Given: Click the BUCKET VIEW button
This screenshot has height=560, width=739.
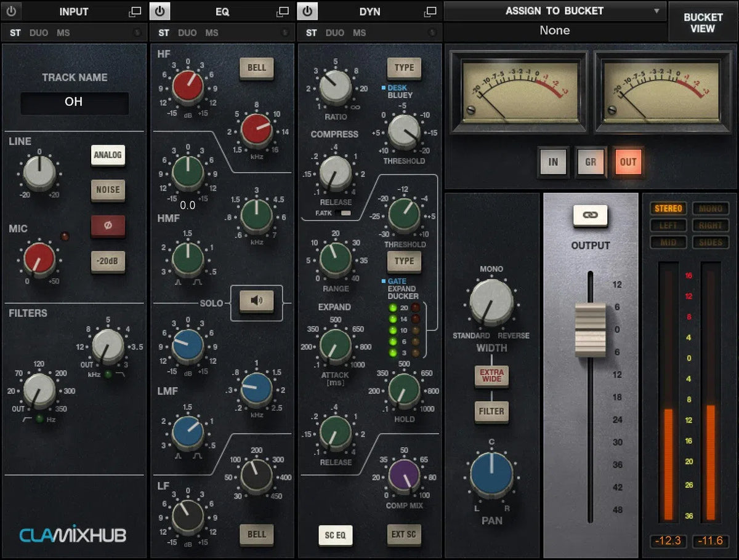Looking at the screenshot, I should [x=703, y=22].
